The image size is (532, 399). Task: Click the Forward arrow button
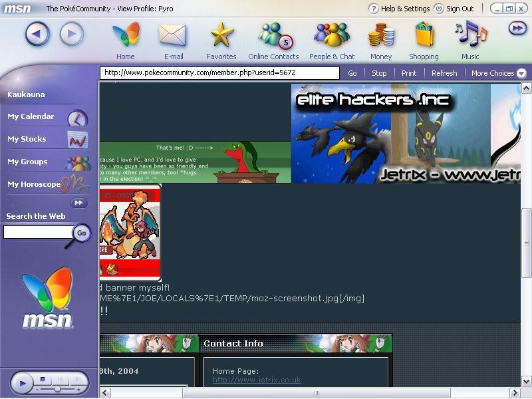(x=71, y=34)
